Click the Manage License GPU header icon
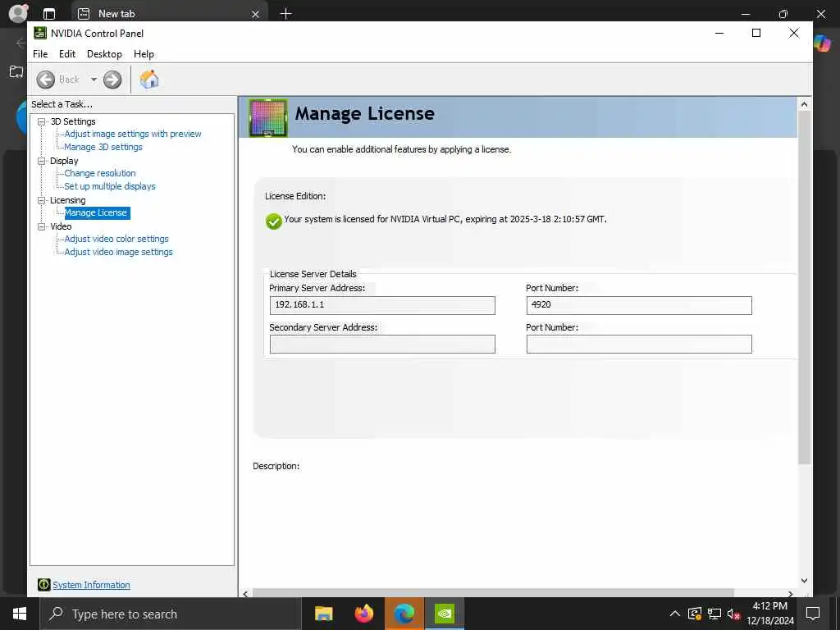840x630 pixels. (268, 118)
